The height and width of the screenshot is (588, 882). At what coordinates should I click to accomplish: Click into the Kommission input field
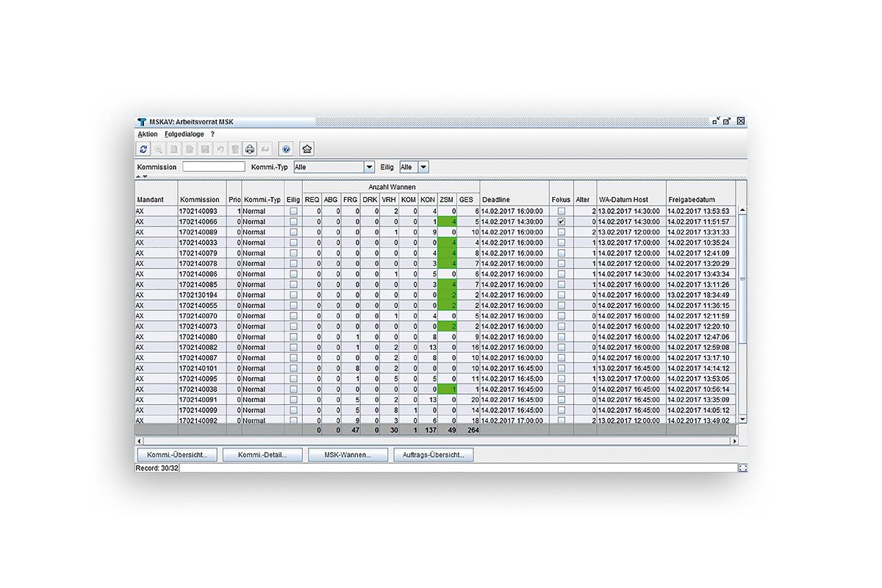pyautogui.click(x=213, y=168)
